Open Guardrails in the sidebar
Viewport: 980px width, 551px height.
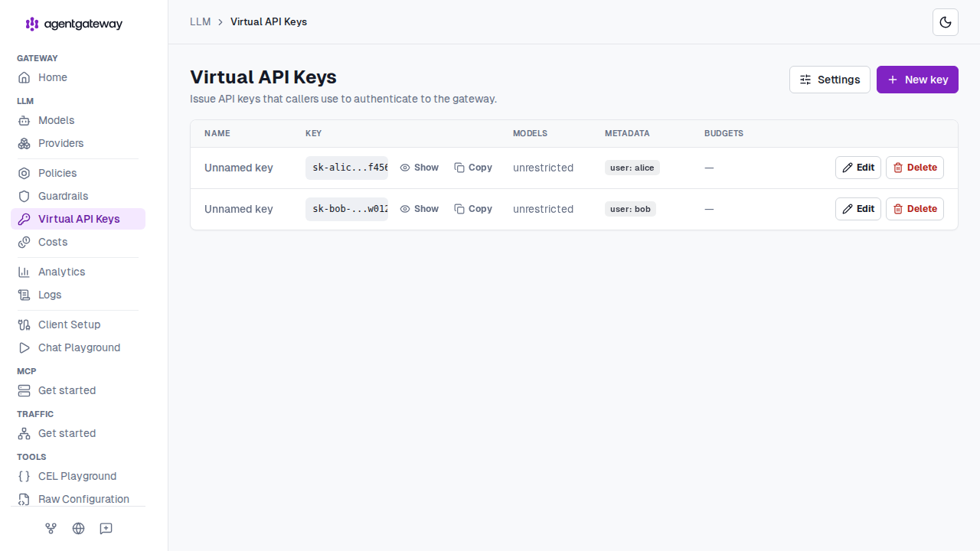coord(78,196)
